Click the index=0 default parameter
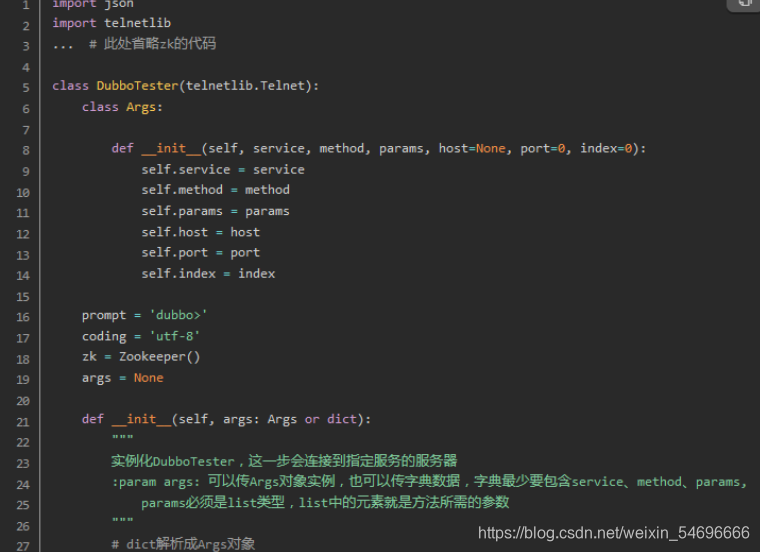The width and height of the screenshot is (760, 552). click(x=606, y=148)
